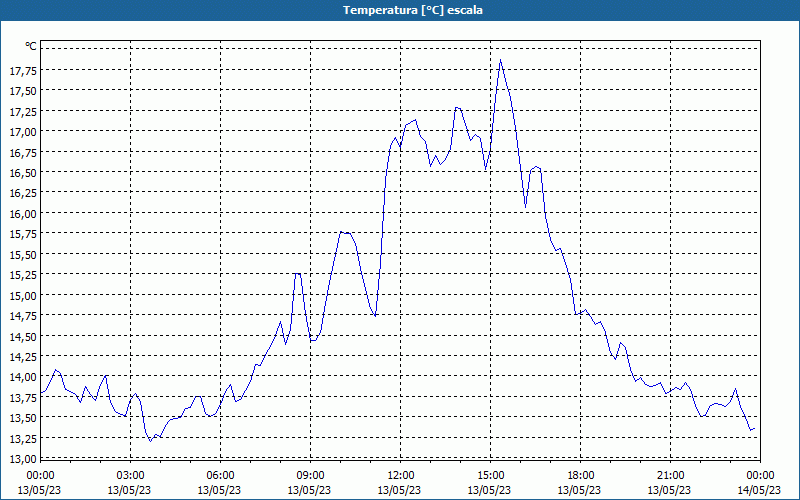The width and height of the screenshot is (800, 500).
Task: Click the 13,50 y-axis value
Action: click(x=23, y=418)
